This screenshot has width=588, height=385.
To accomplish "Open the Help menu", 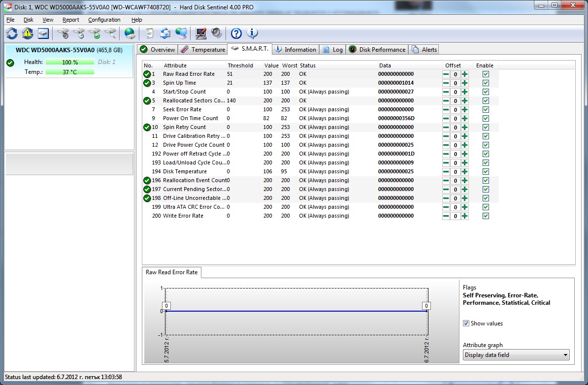I will pos(137,20).
